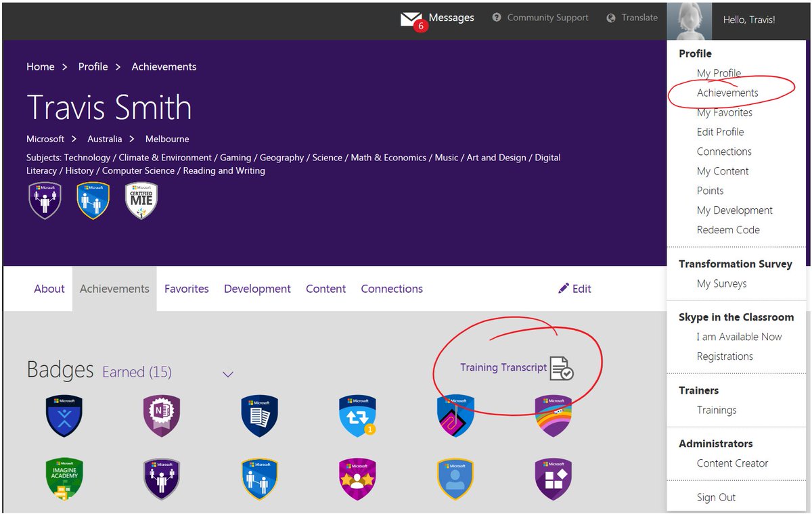Screen dimensions: 812x514
Task: Click the Travis Smith name heading
Action: click(109, 107)
